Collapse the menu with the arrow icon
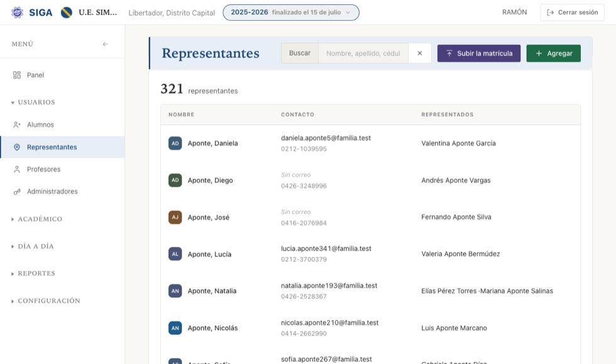 (x=106, y=44)
